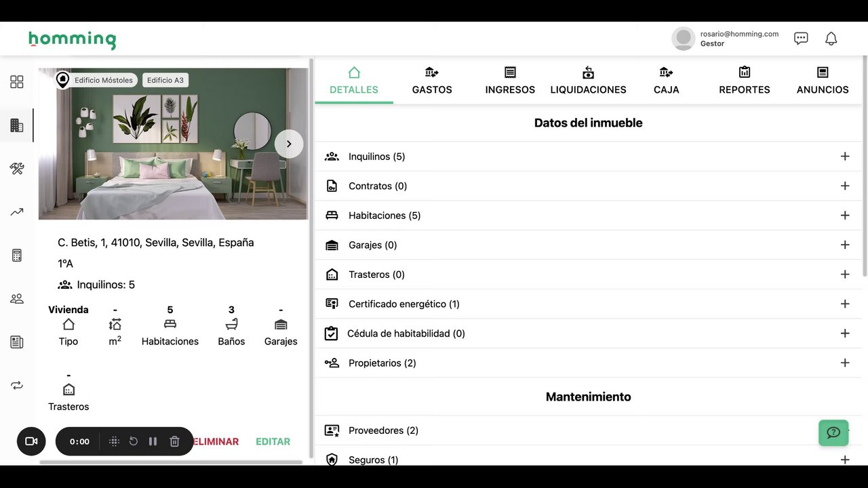The width and height of the screenshot is (868, 488).
Task: Open the chat messages icon in header
Action: click(x=801, y=39)
